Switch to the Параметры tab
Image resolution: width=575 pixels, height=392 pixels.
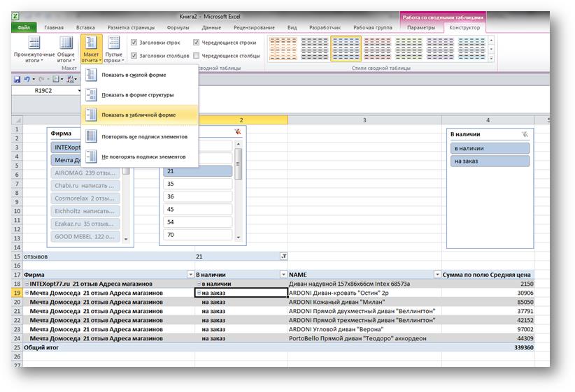pyautogui.click(x=421, y=27)
